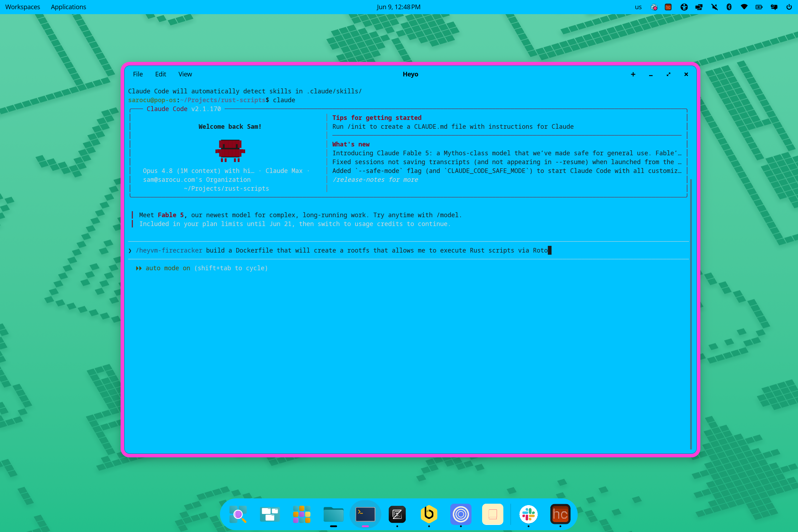Click the 'Added --safe-mode flag' news line
The image size is (798, 532).
pos(507,171)
